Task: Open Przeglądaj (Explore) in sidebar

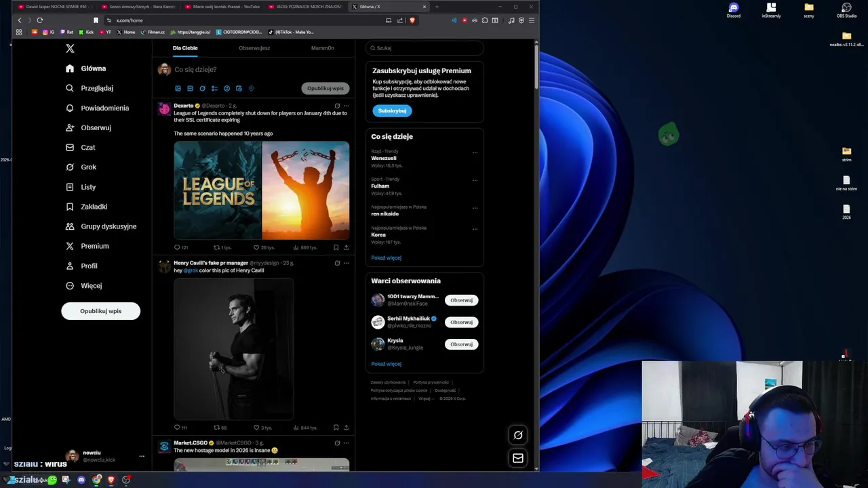Action: click(90, 88)
